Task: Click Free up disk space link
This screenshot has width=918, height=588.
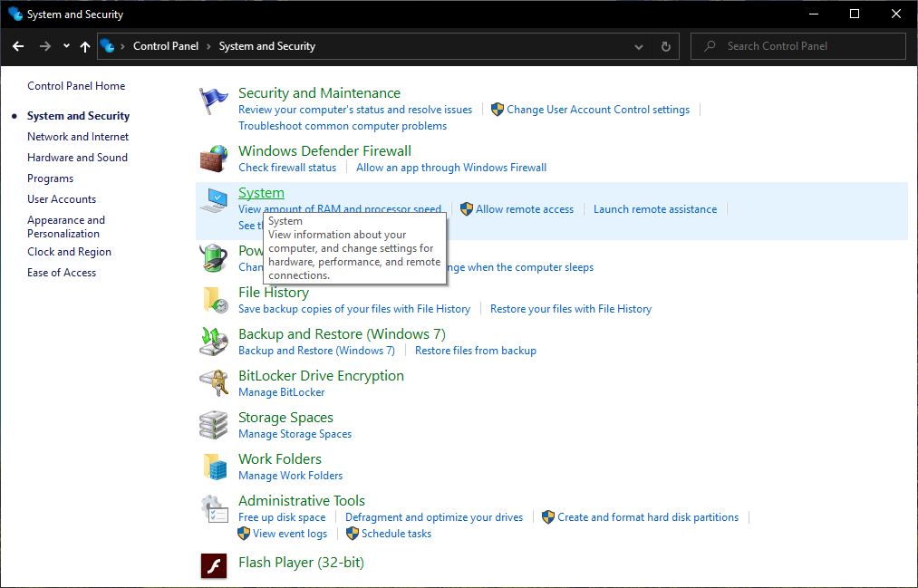Action: [x=282, y=517]
